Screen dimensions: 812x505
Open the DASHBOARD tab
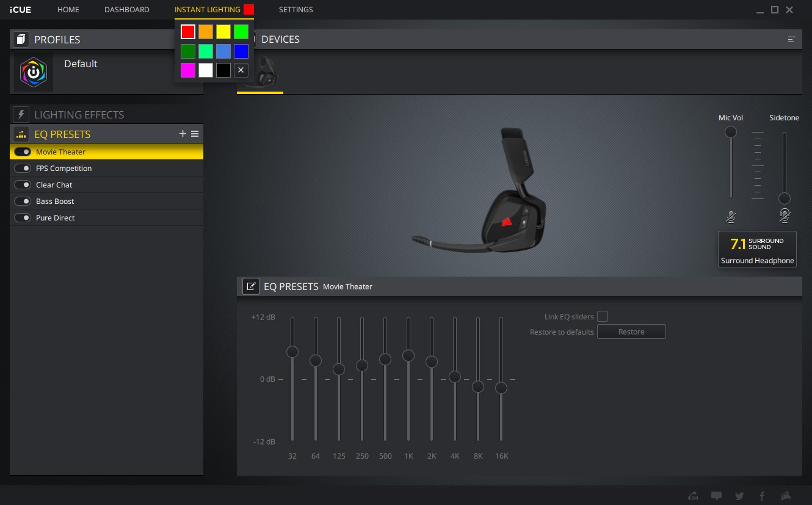pyautogui.click(x=127, y=10)
